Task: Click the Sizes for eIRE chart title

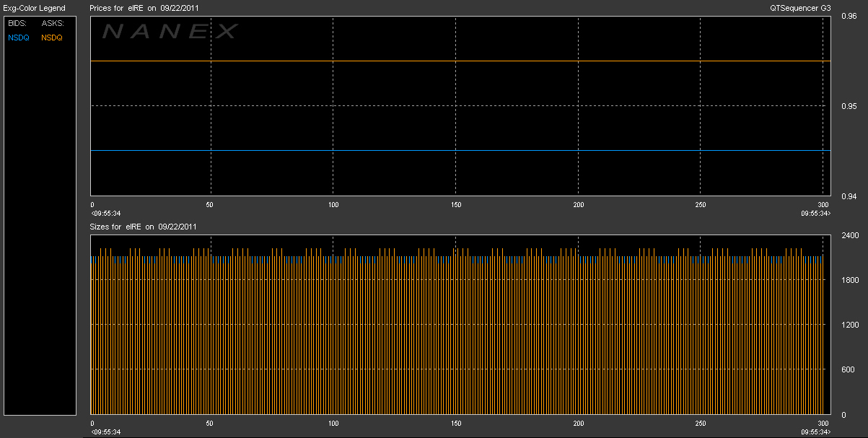Action: pos(144,227)
